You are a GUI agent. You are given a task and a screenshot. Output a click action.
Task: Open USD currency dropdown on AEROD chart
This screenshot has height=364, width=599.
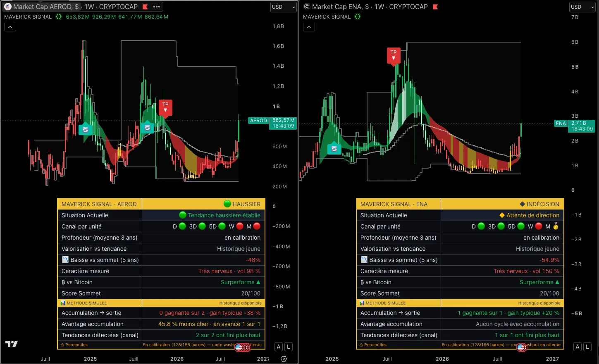pos(284,7)
